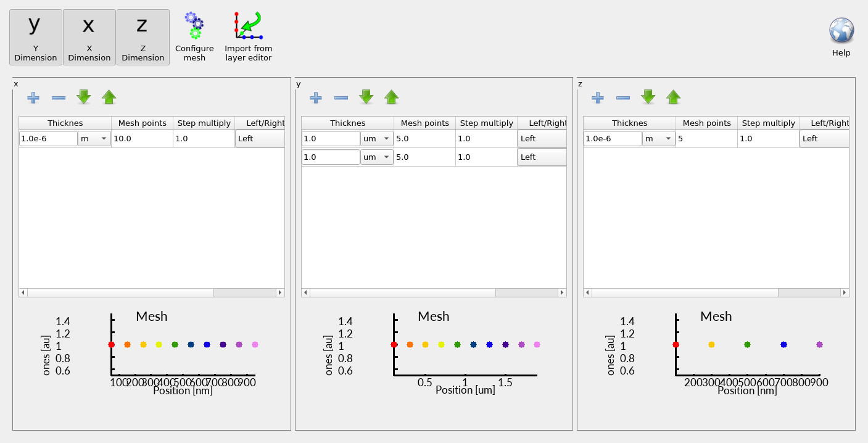Move x mesh layer up with green arrow
Screen dimensions: 868x443
(109, 97)
